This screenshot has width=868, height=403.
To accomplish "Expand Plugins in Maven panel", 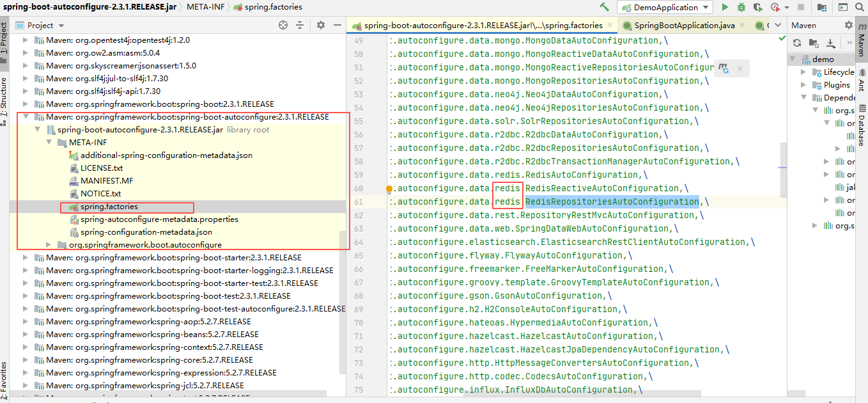I will (804, 84).
